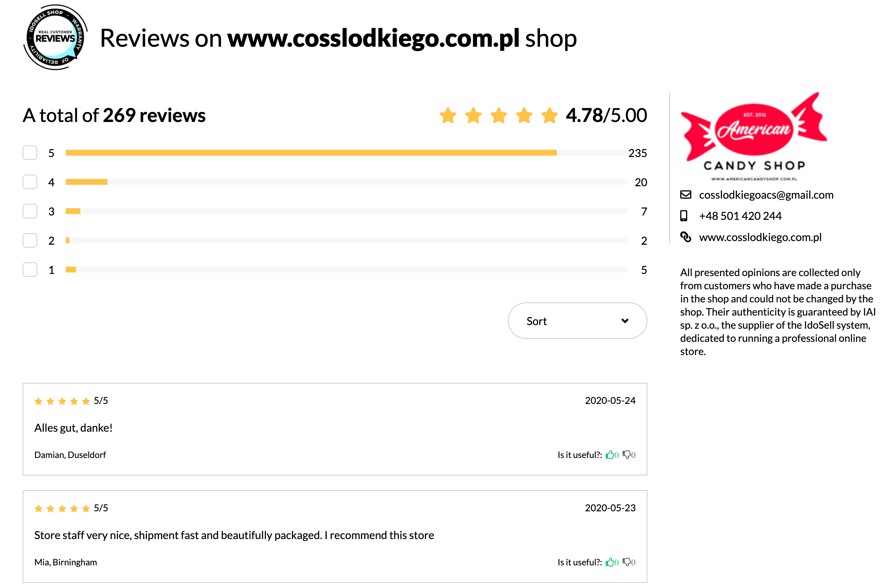
Task: Enable the 3-star rating filter
Action: click(30, 211)
